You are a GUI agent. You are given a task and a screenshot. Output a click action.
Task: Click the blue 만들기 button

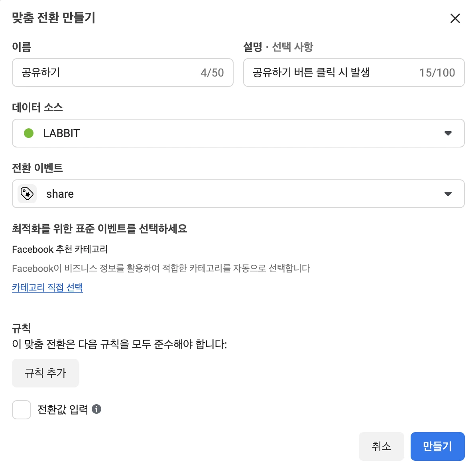(x=437, y=446)
